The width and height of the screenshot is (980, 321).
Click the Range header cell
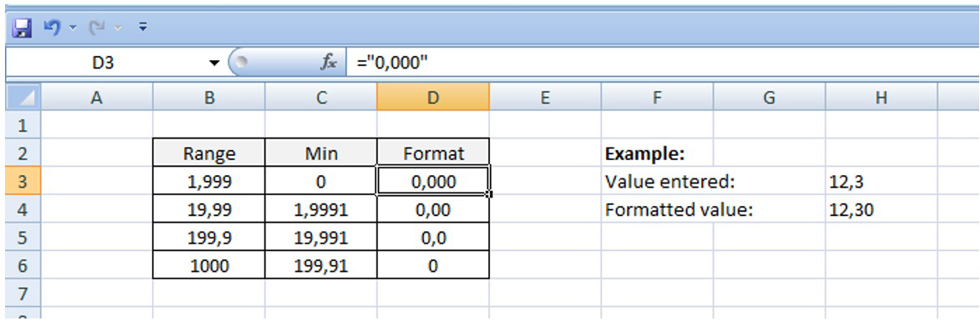tap(209, 153)
